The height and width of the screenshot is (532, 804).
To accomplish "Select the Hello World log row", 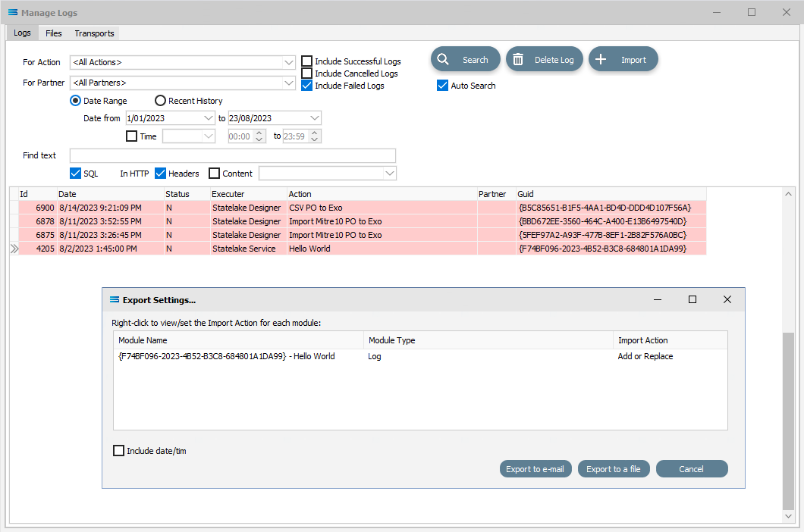I will 363,249.
